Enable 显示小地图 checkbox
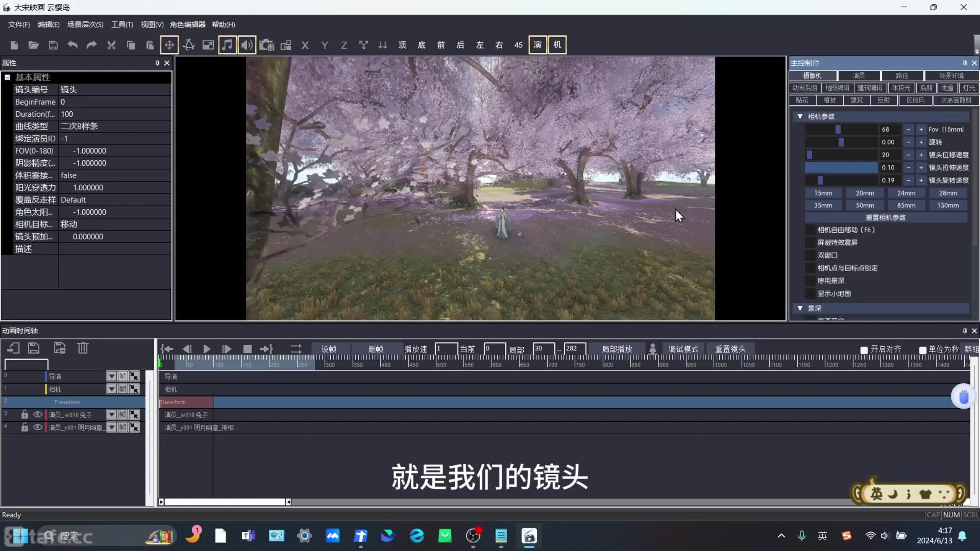The width and height of the screenshot is (980, 551). tap(810, 294)
